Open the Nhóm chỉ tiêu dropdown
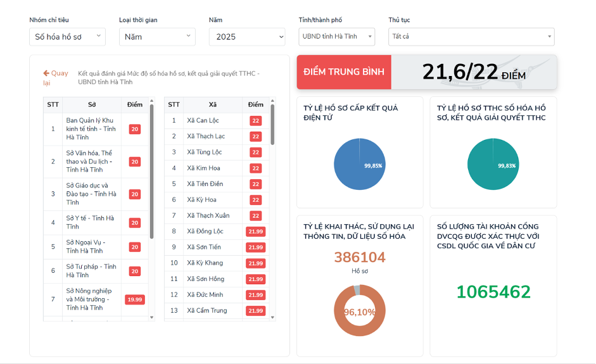The width and height of the screenshot is (596, 364). pyautogui.click(x=67, y=37)
